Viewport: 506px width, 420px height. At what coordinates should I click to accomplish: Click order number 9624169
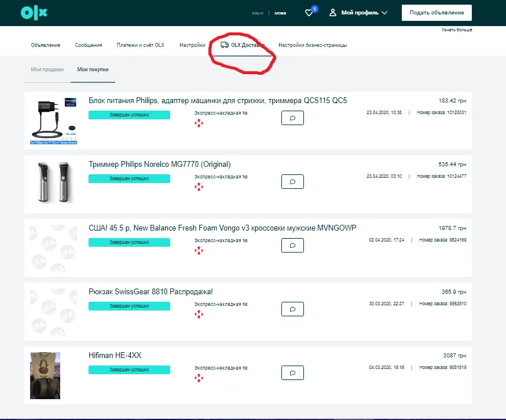tap(443, 240)
